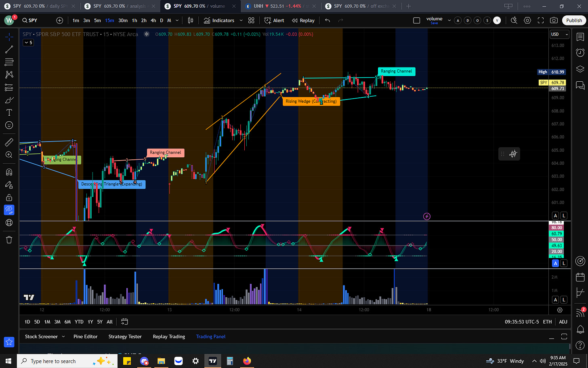Open chart settings hexagon icon

point(527,20)
